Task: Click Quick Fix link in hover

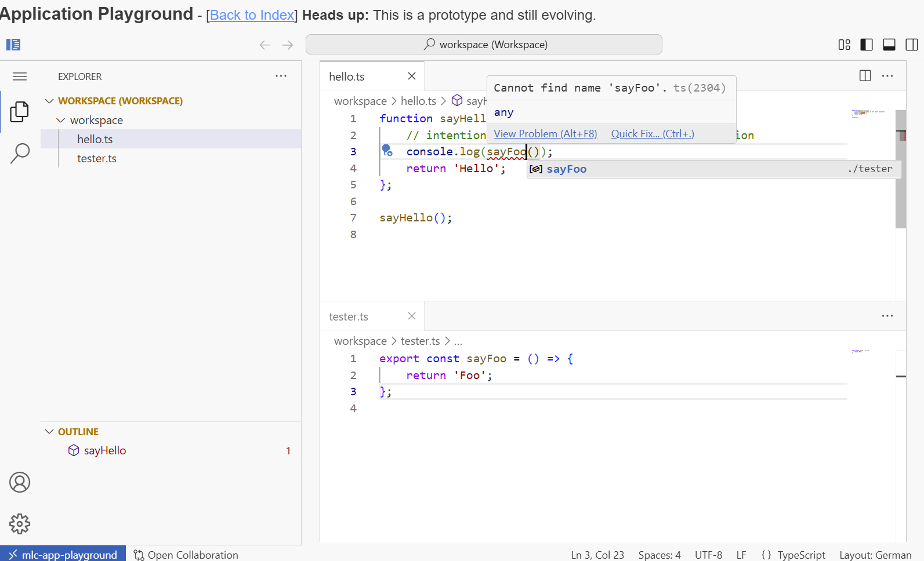Action: (652, 134)
